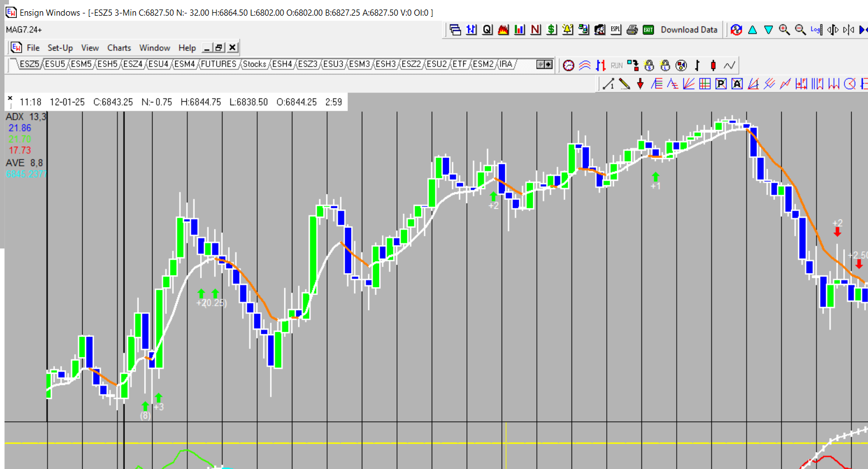Toggle the Log scale button
The image size is (868, 469).
(x=816, y=30)
